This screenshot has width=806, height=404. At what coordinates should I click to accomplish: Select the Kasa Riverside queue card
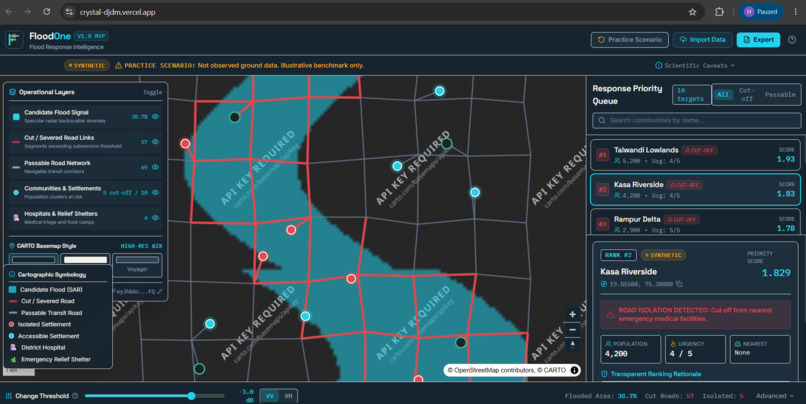pyautogui.click(x=695, y=189)
